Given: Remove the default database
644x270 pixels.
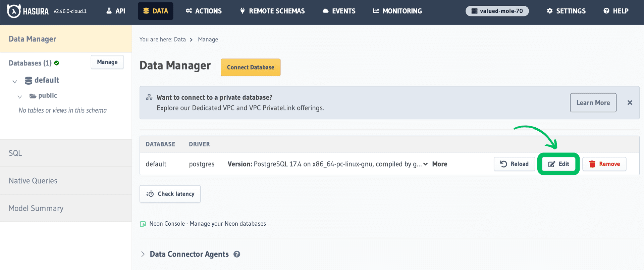Looking at the screenshot, I should tap(604, 164).
